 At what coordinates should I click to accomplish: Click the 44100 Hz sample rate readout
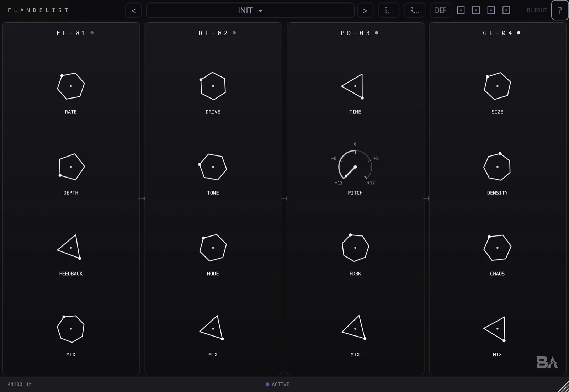(19, 384)
